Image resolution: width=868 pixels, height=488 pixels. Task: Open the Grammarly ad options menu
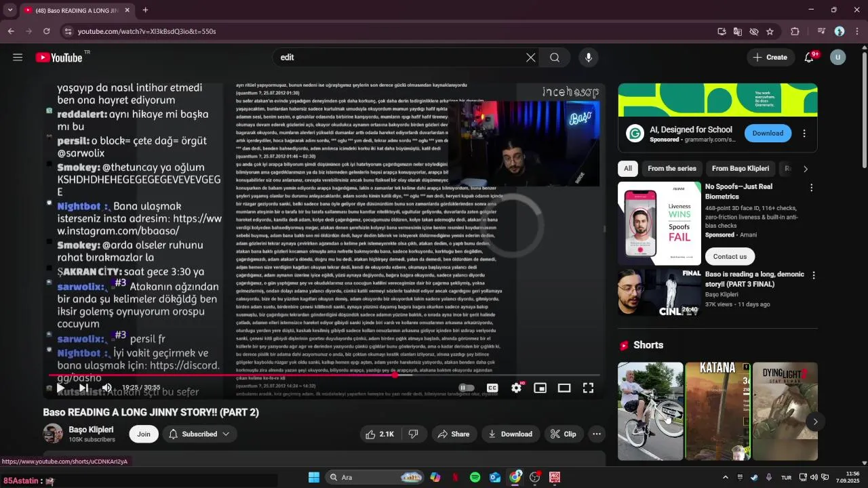pyautogui.click(x=804, y=134)
